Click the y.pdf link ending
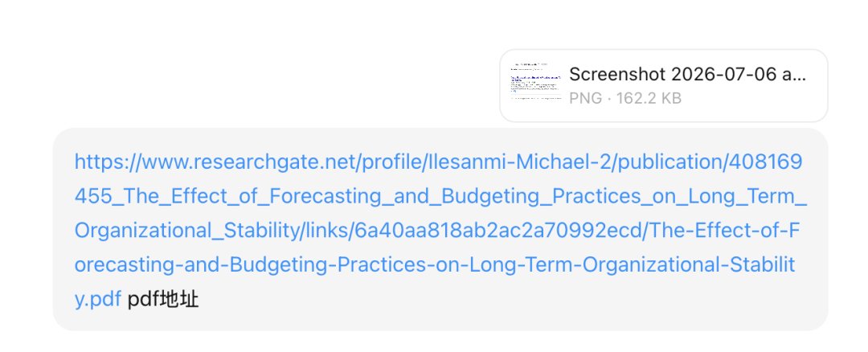This screenshot has width=868, height=352. click(98, 300)
